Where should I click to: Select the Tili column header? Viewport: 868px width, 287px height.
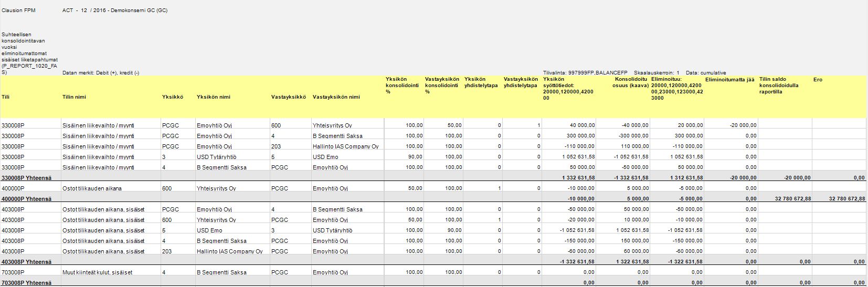click(x=6, y=97)
